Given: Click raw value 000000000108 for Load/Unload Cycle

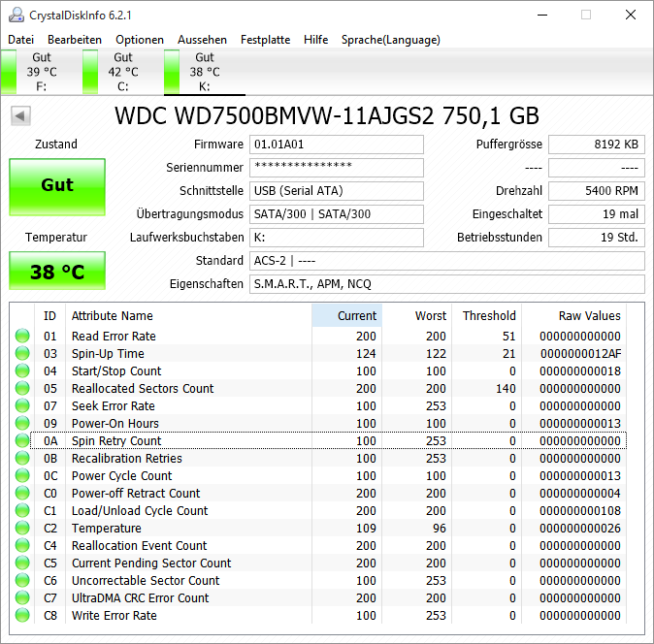Looking at the screenshot, I should (x=580, y=510).
